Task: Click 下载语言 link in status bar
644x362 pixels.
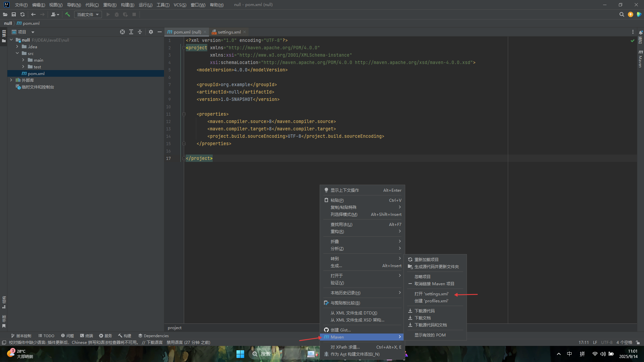Action: coord(155,342)
